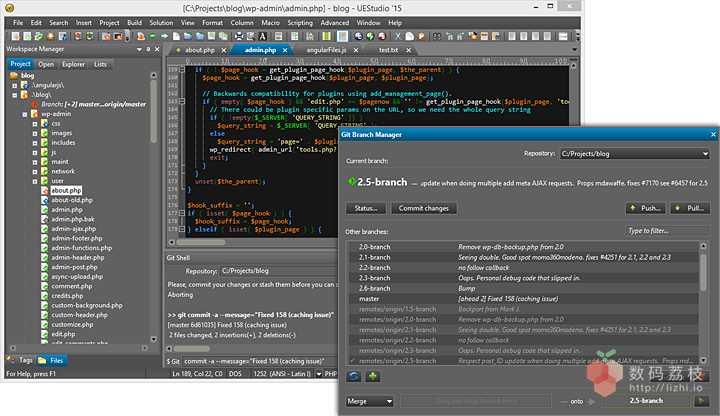Close the angularFiles.js editor tab
The height and width of the screenshot is (416, 720).
pos(355,50)
